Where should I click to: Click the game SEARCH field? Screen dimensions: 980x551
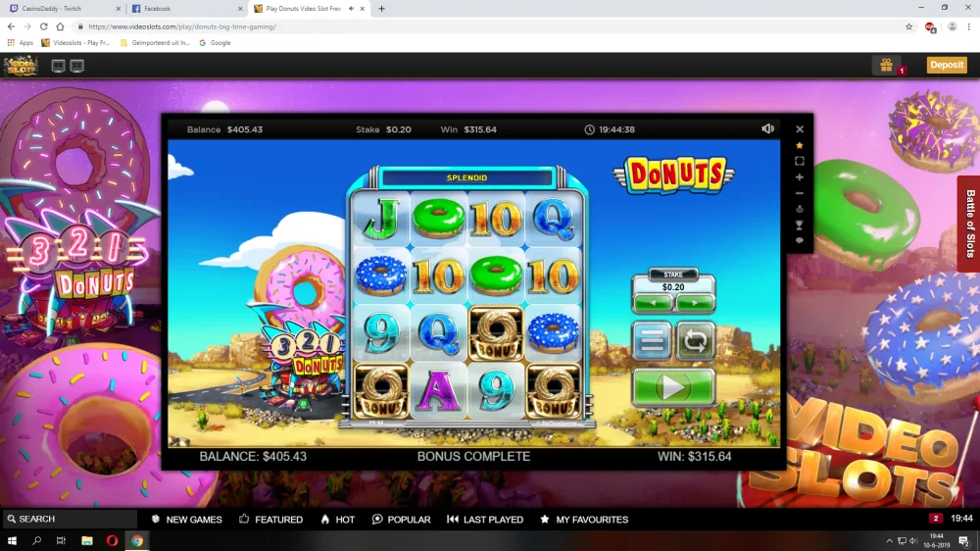[69, 519]
